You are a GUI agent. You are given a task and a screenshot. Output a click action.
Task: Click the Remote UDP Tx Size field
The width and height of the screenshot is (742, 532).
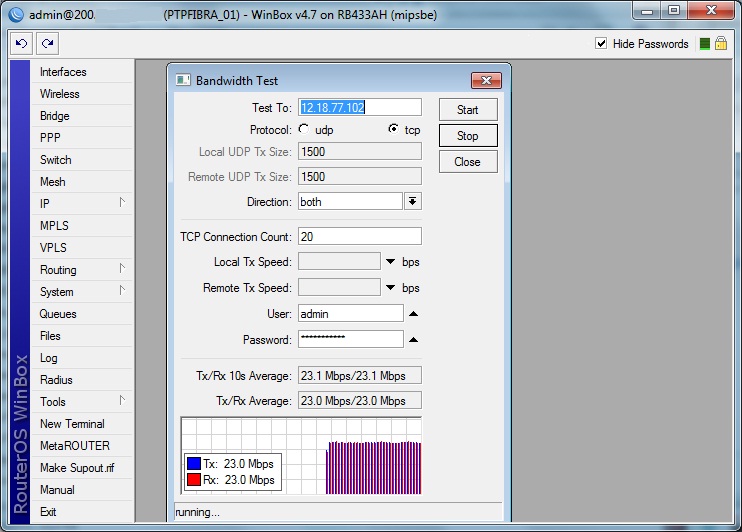click(x=360, y=177)
